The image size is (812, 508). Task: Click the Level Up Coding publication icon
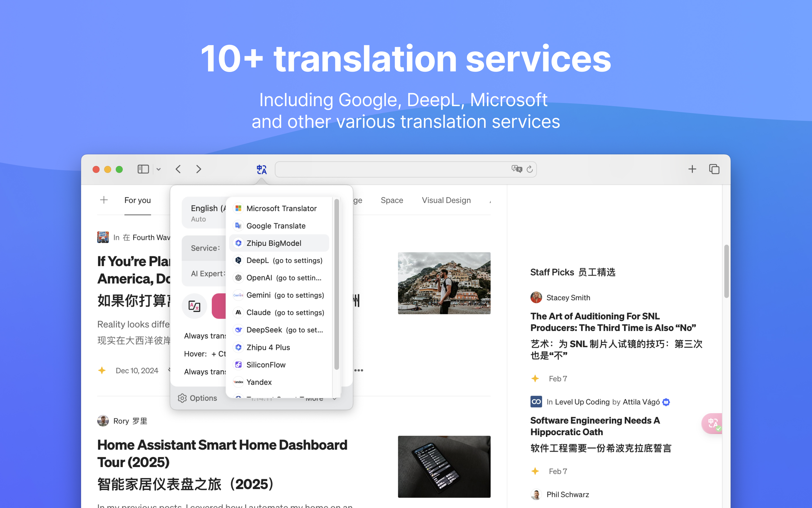[536, 402]
